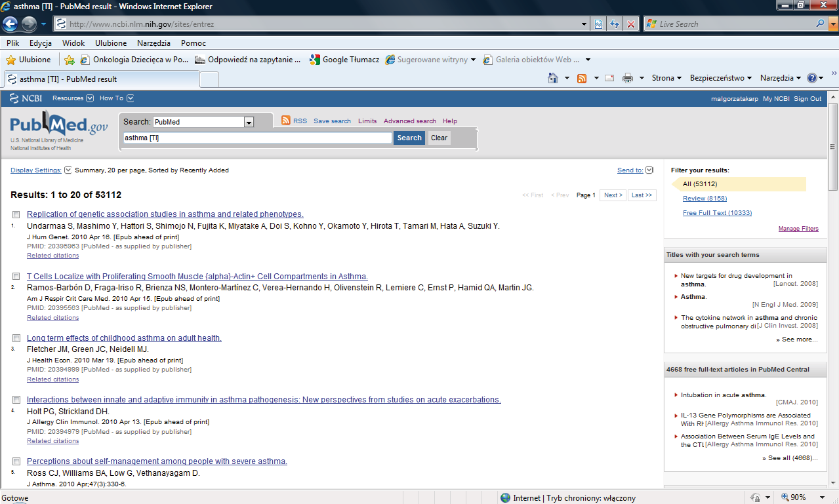Open the Ulubione menu in menu bar
Screen dimensions: 839x504
click(111, 43)
